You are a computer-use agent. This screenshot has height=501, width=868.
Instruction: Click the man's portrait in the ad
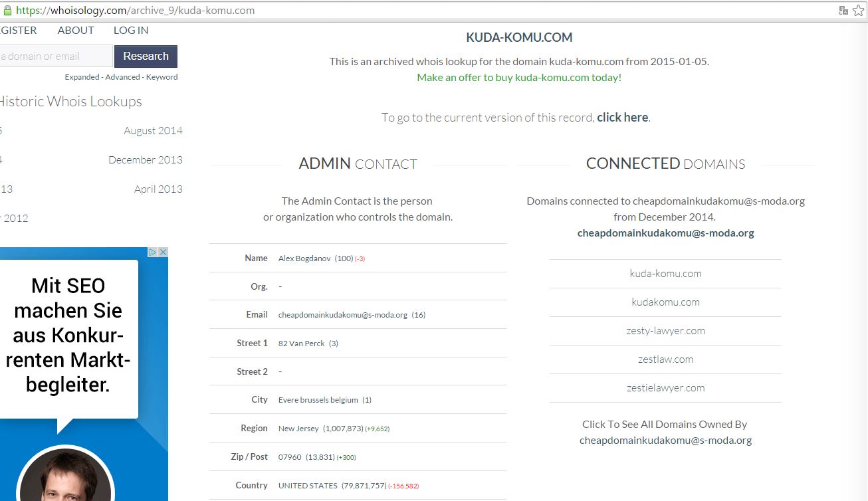pos(65,474)
